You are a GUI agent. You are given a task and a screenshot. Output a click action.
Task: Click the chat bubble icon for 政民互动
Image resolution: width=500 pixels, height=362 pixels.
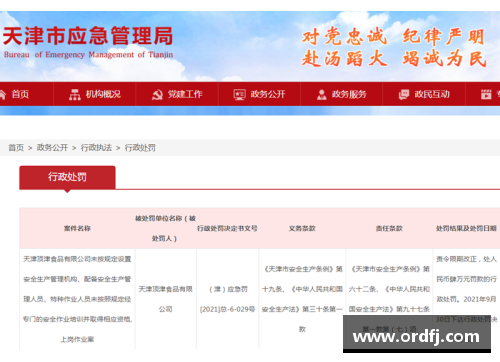coord(404,95)
